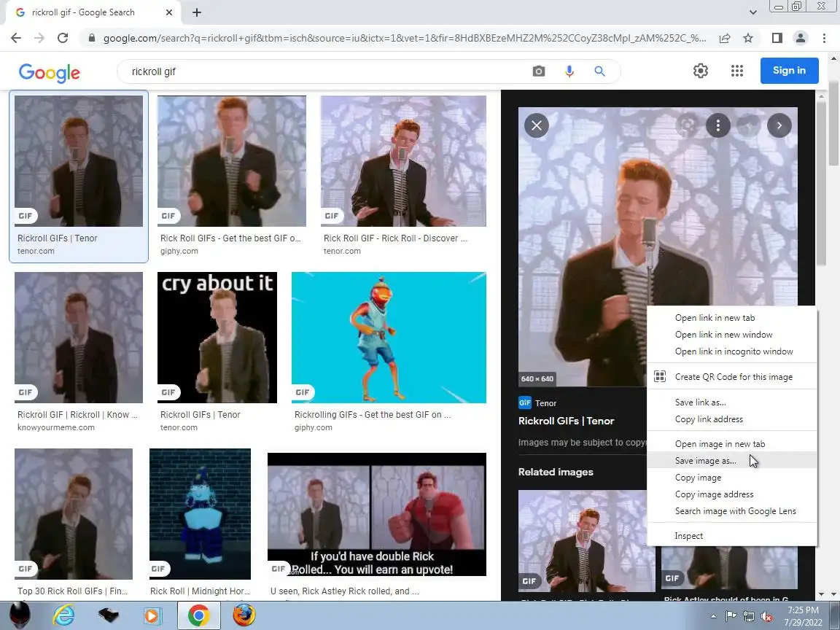Click Rickrolling GIFs - Get the best GIF link
The width and height of the screenshot is (840, 630).
[373, 415]
